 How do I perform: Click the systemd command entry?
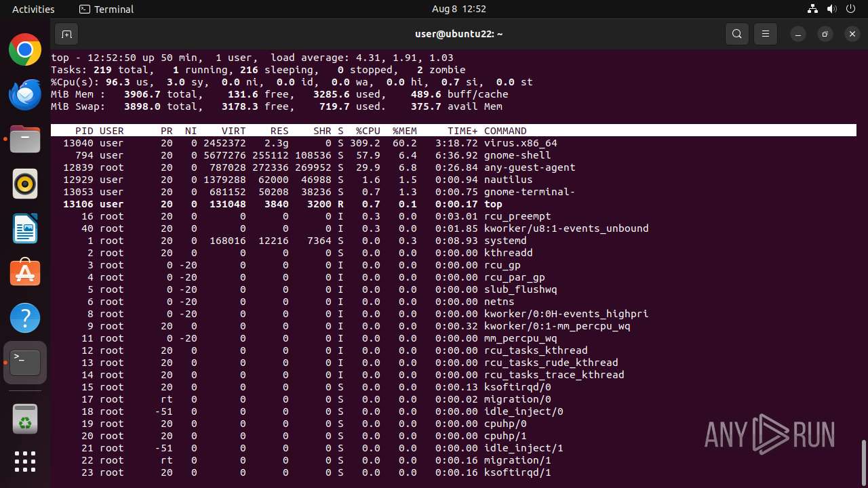click(505, 241)
